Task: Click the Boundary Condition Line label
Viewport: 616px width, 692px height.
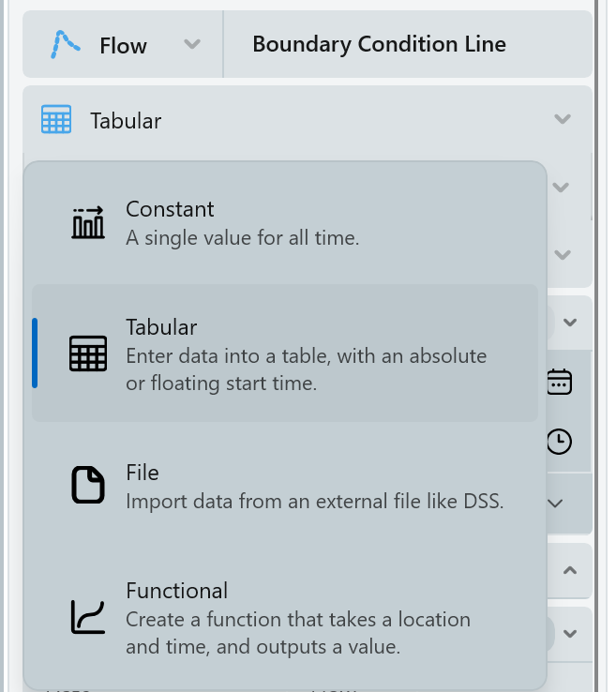Action: [379, 44]
